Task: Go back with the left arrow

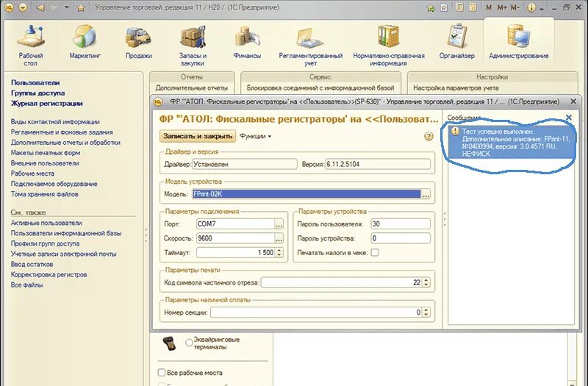Action: [x=40, y=7]
